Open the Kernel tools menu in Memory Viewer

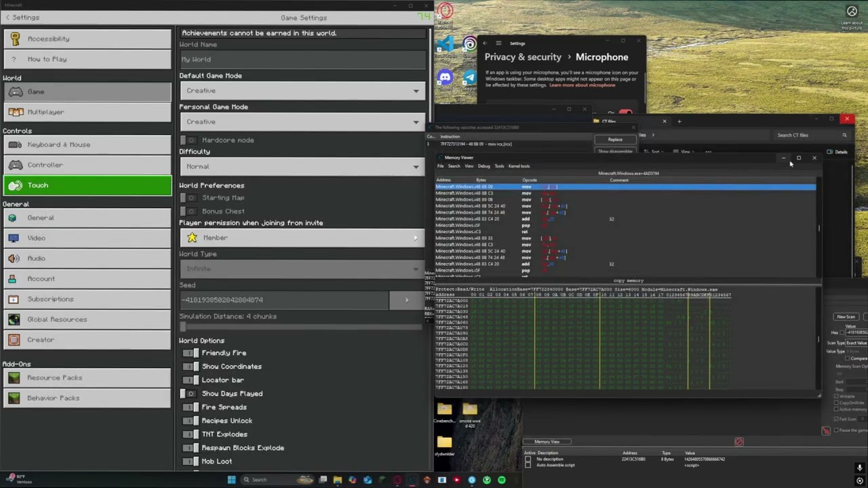click(519, 166)
